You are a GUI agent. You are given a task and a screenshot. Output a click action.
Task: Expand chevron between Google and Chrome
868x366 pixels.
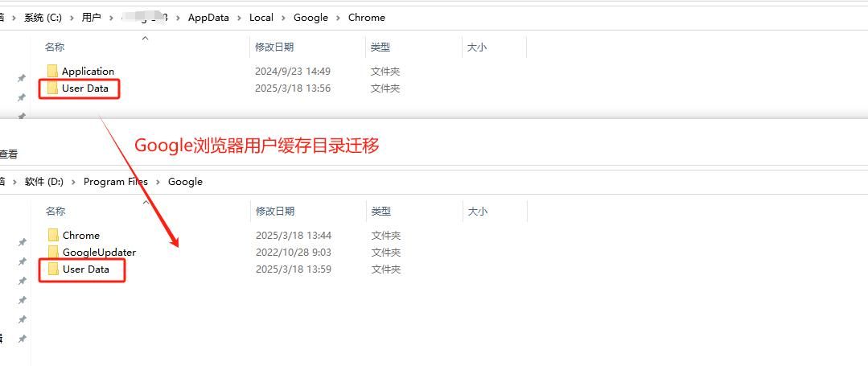coord(338,18)
